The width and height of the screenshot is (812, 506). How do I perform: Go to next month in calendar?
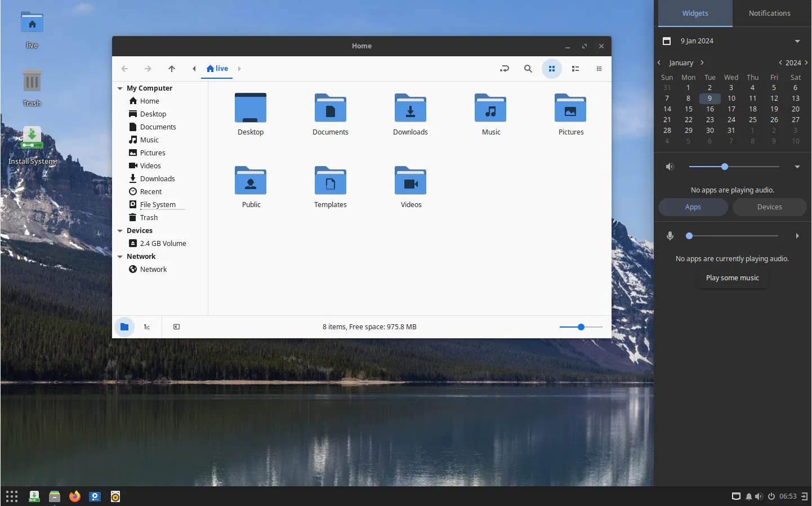coord(702,63)
